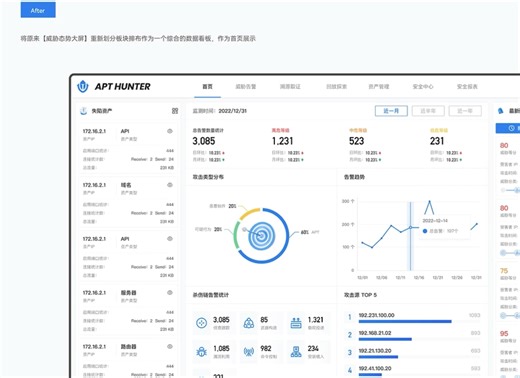Click the green 20% donut segment
This screenshot has width=520, height=378.
(236, 235)
